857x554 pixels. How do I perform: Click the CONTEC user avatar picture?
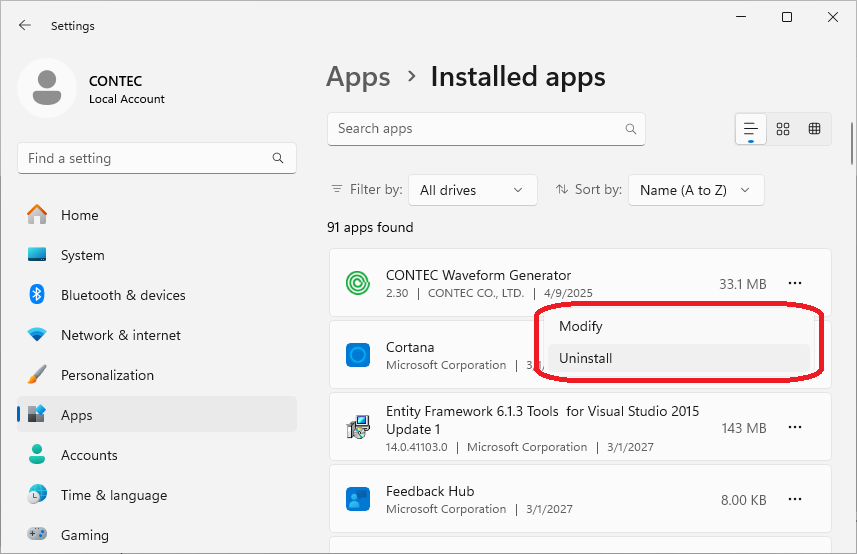(x=47, y=88)
